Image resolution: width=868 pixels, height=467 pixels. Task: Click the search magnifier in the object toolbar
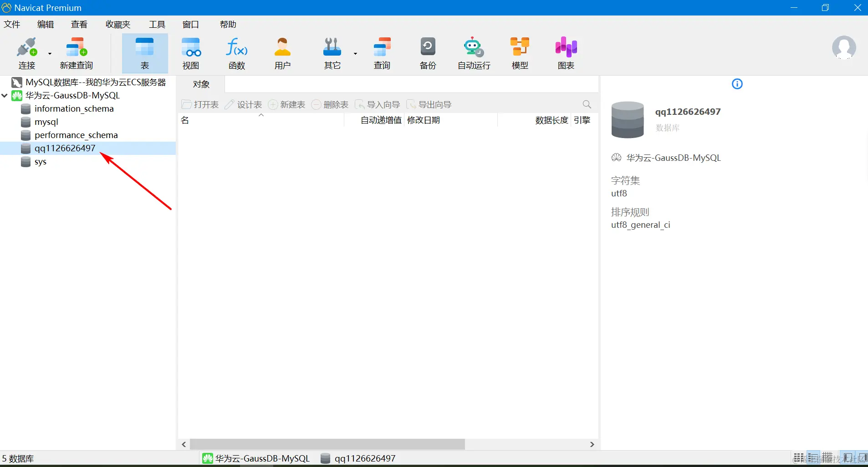click(587, 104)
